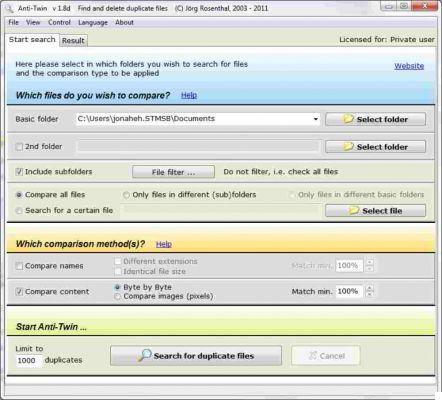The width and height of the screenshot is (442, 400).
Task: Open the Control menu
Action: 59,23
